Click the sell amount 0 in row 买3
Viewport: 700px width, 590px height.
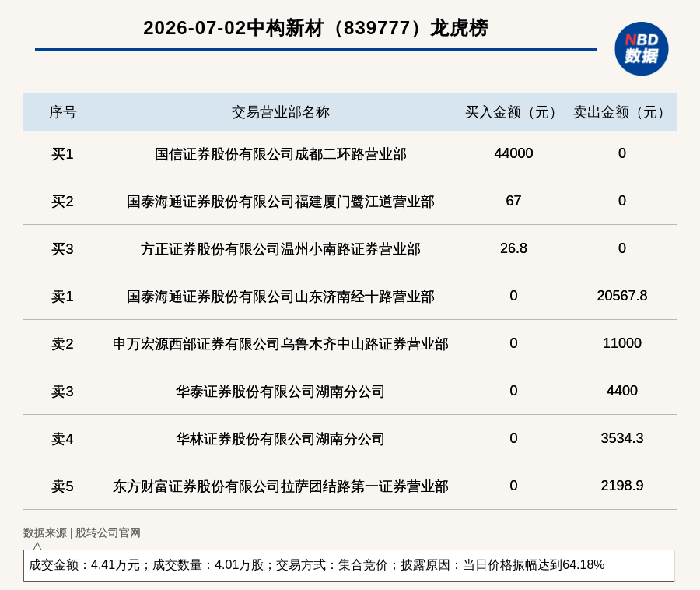[622, 248]
